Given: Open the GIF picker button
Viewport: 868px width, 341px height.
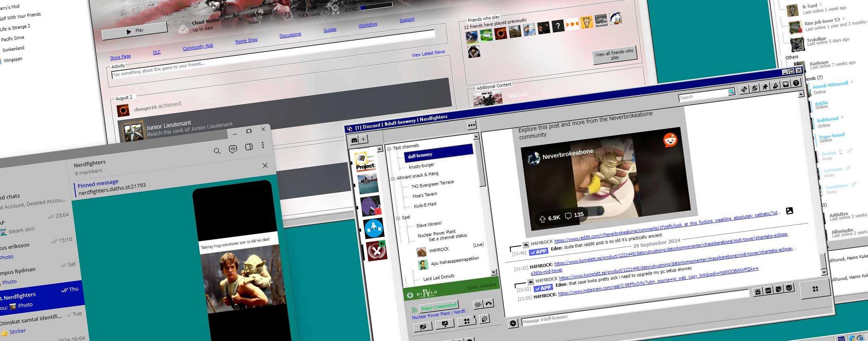Looking at the screenshot, I should point(768,290).
